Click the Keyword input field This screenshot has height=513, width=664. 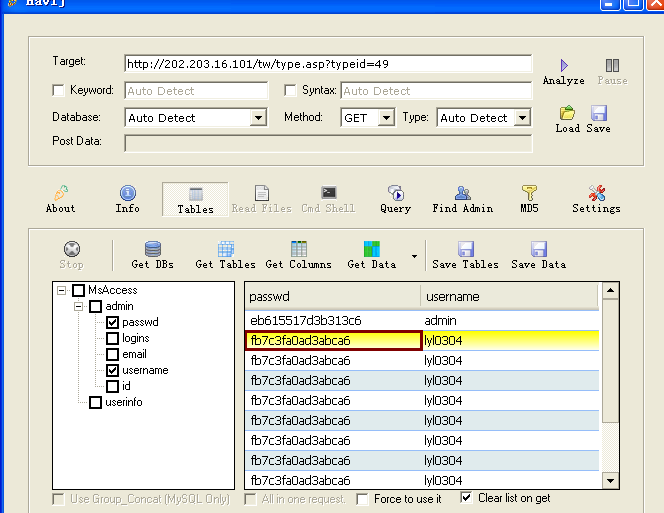196,91
